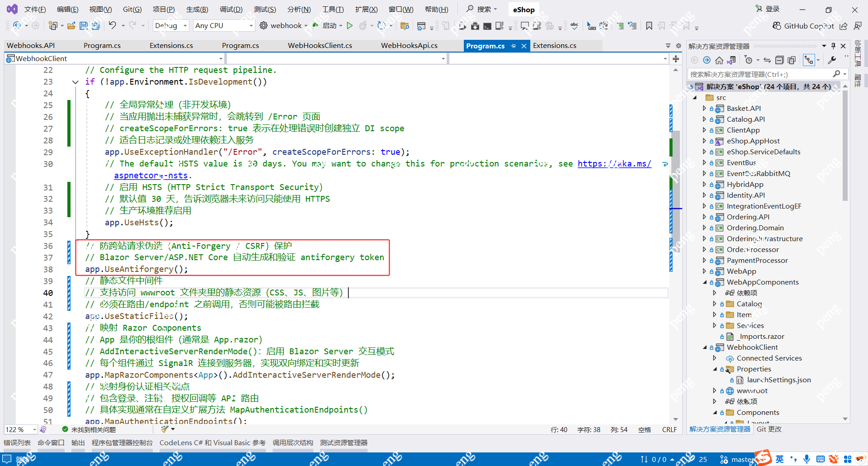Click the spell checker abc icon
Viewport: 868px width, 466px height.
point(574,26)
